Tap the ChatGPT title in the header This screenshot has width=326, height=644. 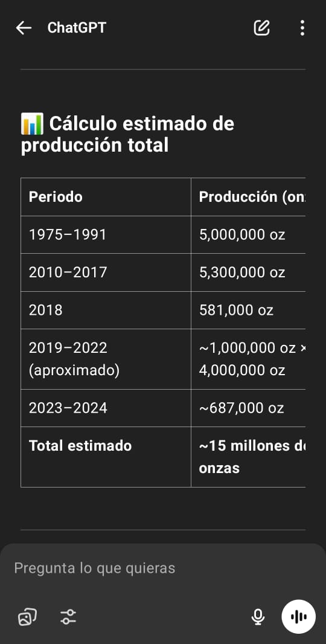[x=77, y=28]
